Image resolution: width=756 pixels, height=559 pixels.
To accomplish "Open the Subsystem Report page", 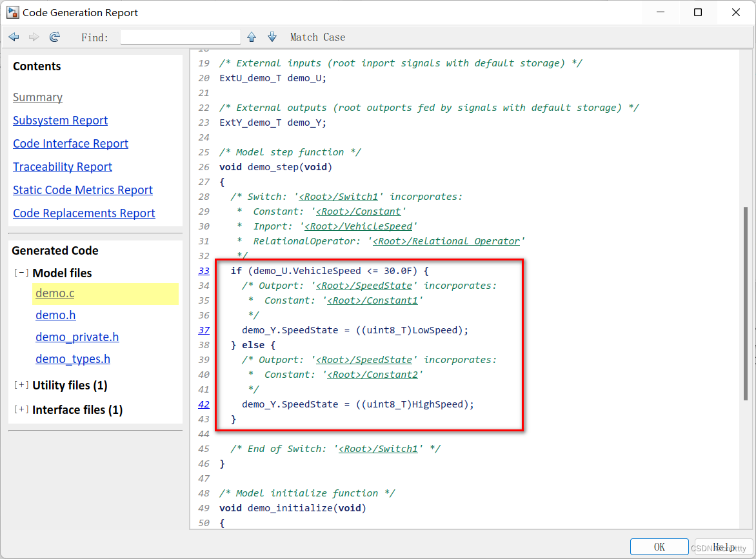I will coord(60,121).
